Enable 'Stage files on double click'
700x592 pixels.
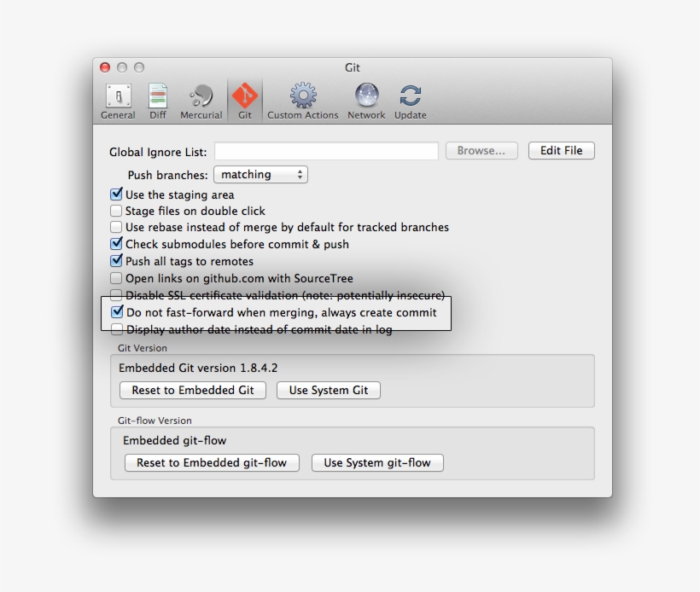tap(116, 211)
